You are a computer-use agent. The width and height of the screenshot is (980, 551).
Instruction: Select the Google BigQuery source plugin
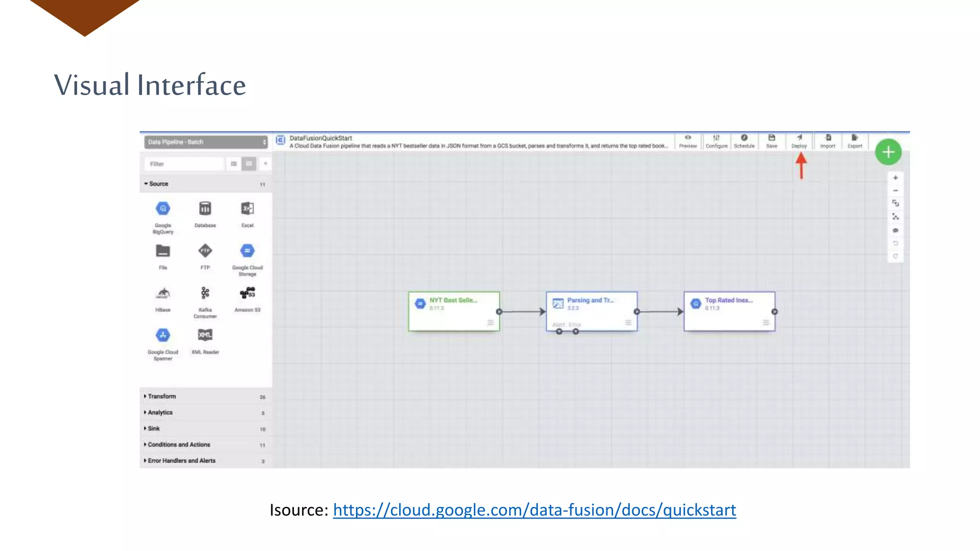click(163, 209)
